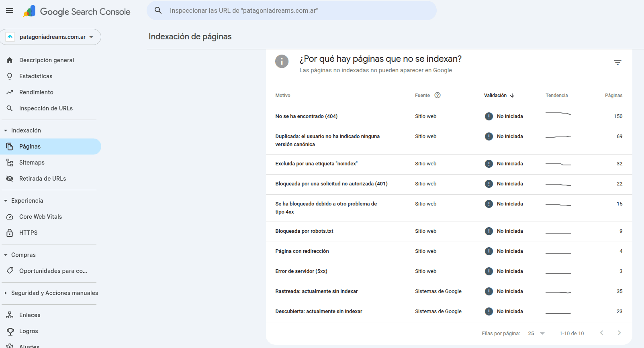Open 'Bloqueada por robots.txt' reason
Image resolution: width=644 pixels, height=348 pixels.
pos(304,231)
